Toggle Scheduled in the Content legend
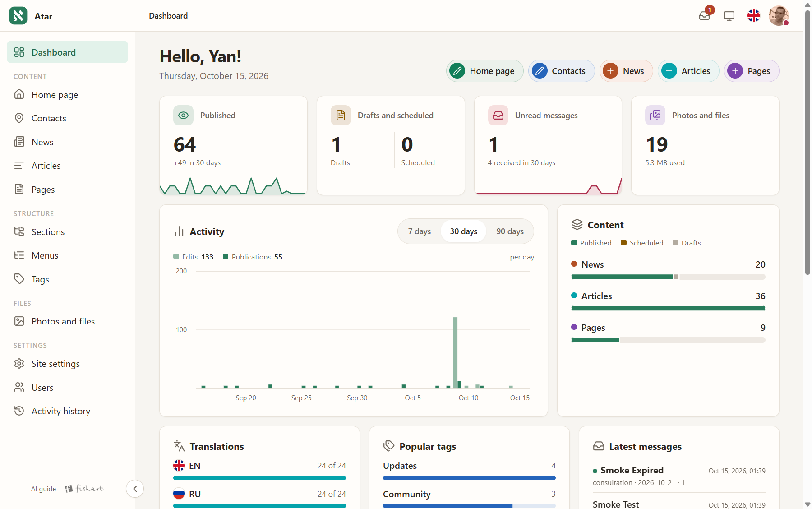Image resolution: width=812 pixels, height=509 pixels. [x=642, y=243]
